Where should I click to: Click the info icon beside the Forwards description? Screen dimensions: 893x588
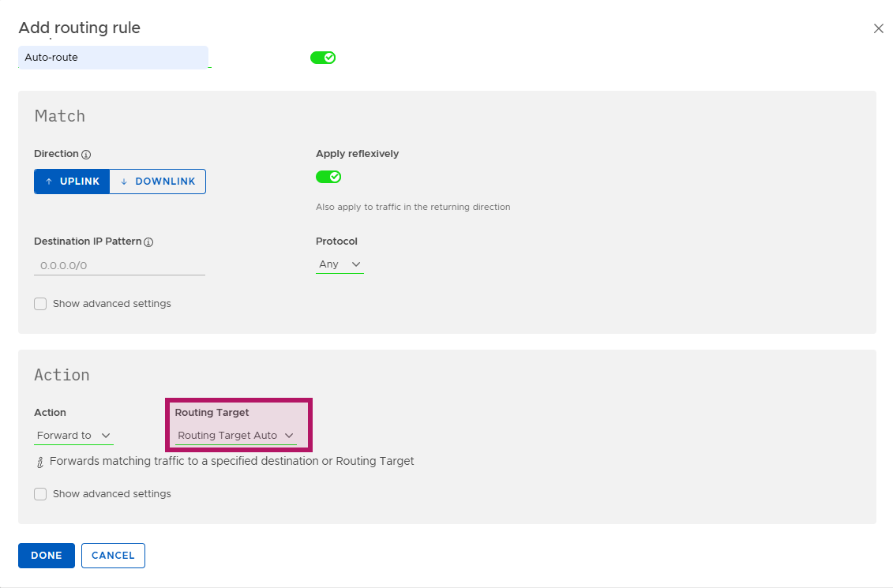click(39, 463)
